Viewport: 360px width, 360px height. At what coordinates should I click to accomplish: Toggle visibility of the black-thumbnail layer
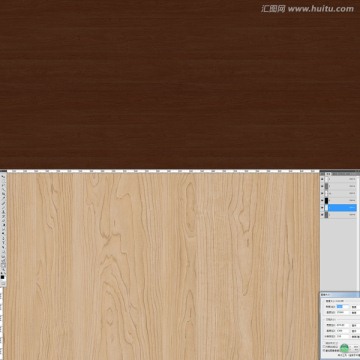coord(322,200)
